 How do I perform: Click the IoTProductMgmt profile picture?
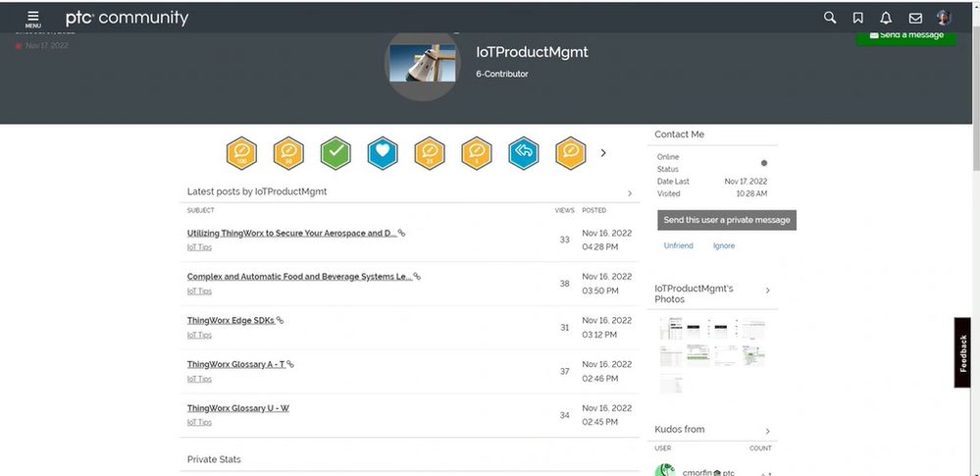(422, 65)
